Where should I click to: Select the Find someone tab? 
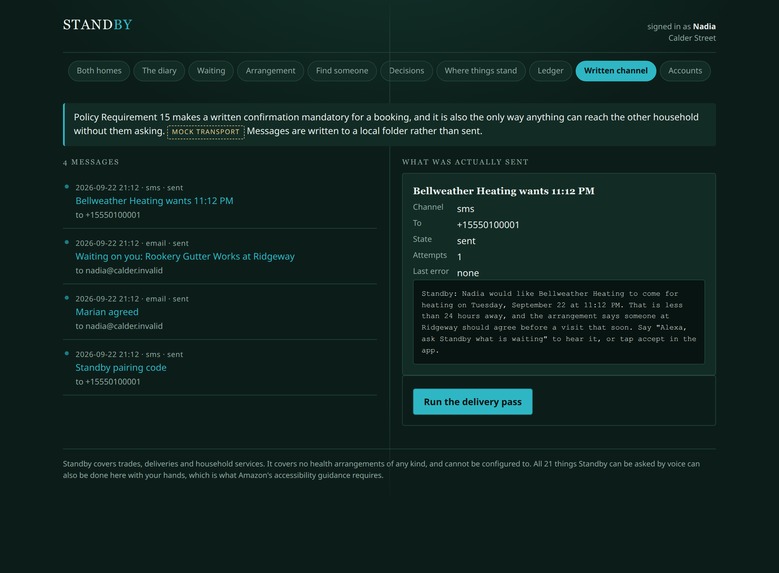tap(342, 71)
